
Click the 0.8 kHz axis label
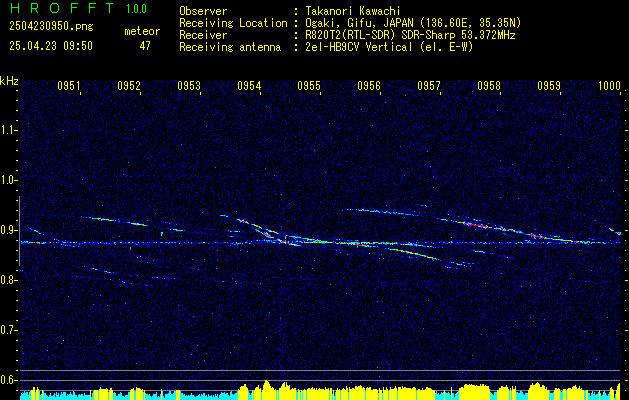(x=8, y=280)
